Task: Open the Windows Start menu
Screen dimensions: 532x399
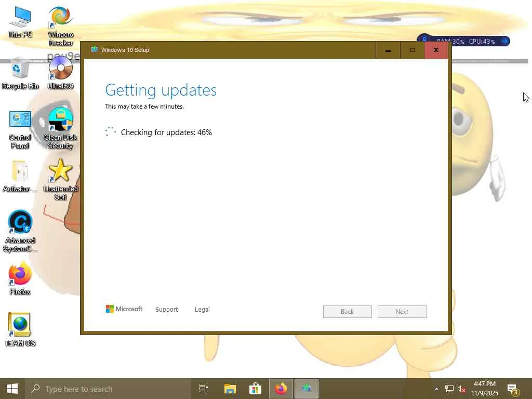Action: click(x=12, y=389)
